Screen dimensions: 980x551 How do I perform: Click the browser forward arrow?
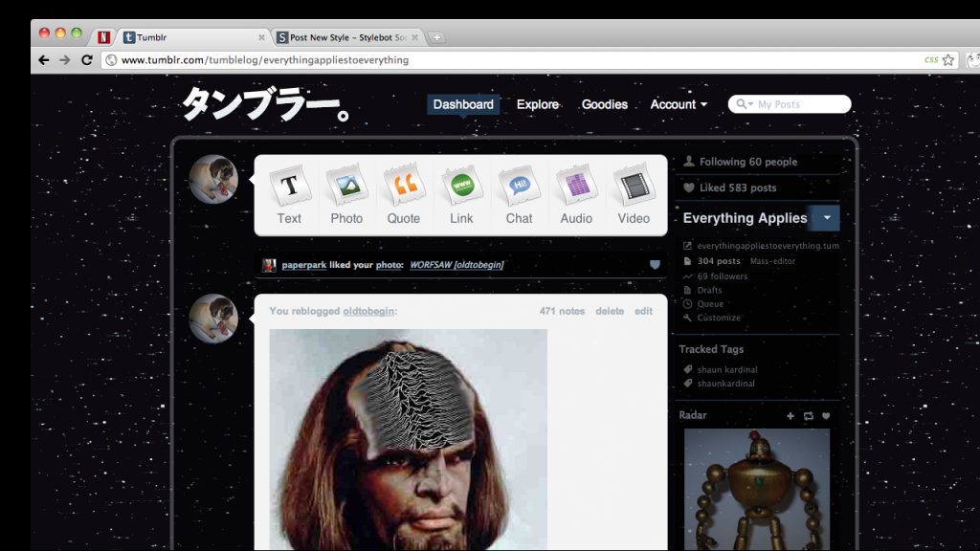(x=65, y=60)
